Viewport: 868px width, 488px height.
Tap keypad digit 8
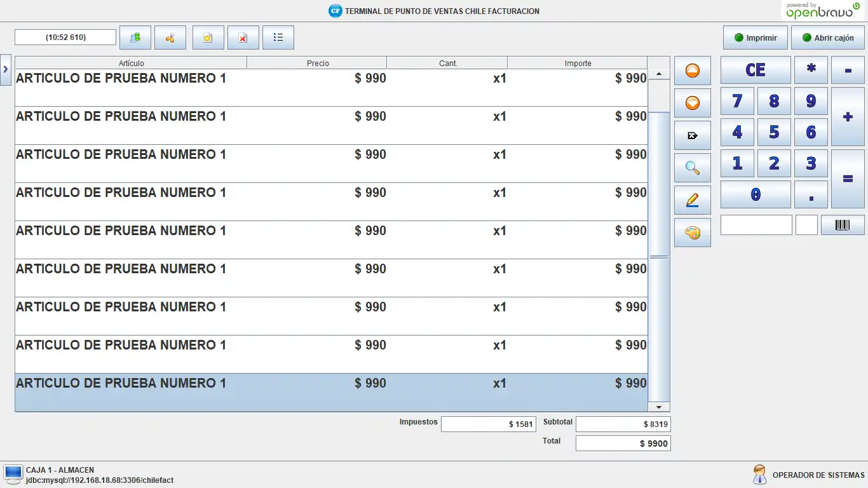point(774,101)
